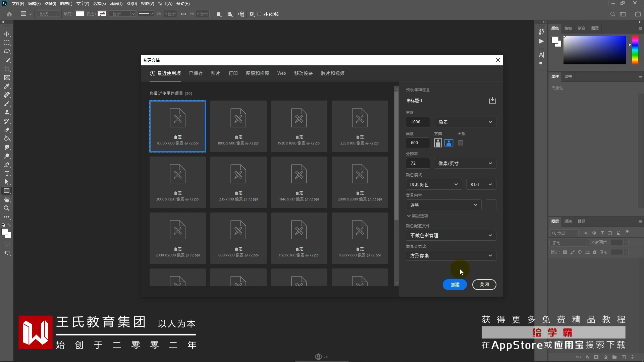Image resolution: width=644 pixels, height=362 pixels.
Task: Select the Crop tool
Action: [7, 69]
